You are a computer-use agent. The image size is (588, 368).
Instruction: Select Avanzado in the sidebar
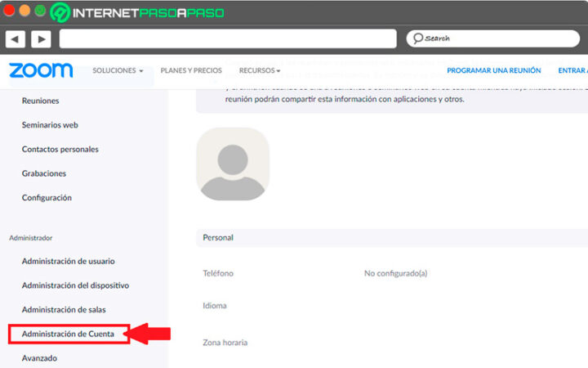point(39,358)
